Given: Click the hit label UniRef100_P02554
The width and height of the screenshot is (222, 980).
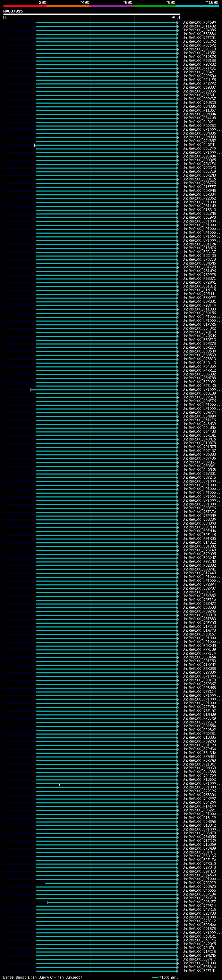Looking at the screenshot, I should [199, 726].
